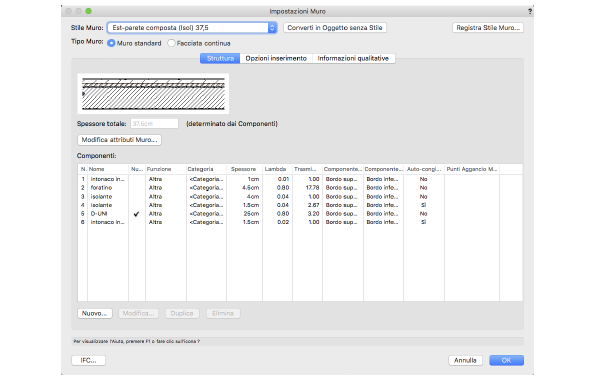Click the 3.20 transmittance value
Viewport: 597px width, 381px height.
pos(313,214)
